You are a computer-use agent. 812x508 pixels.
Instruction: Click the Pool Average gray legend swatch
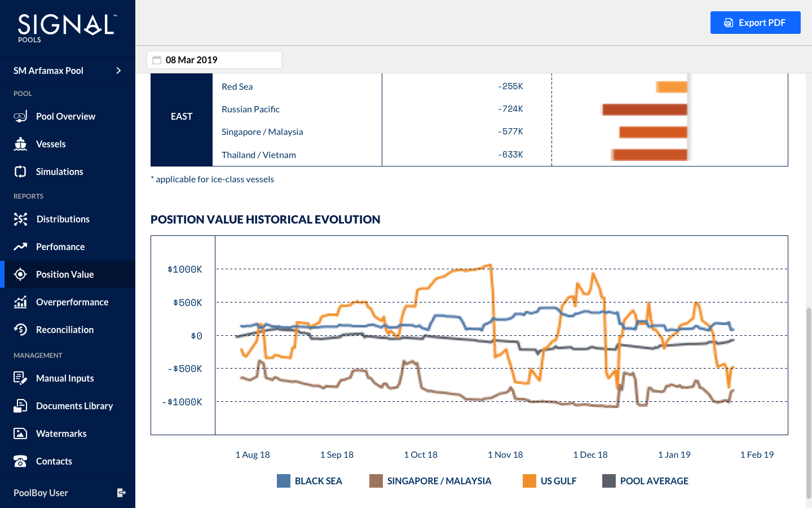tap(609, 481)
